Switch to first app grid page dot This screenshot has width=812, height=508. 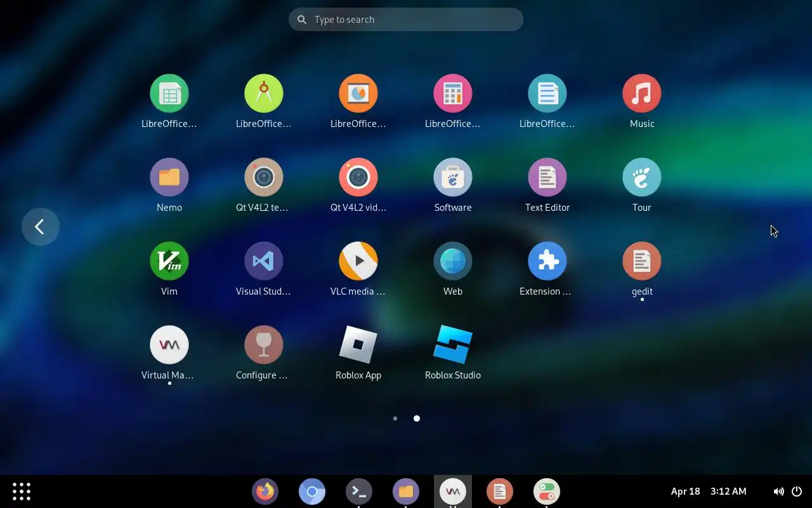click(x=395, y=418)
